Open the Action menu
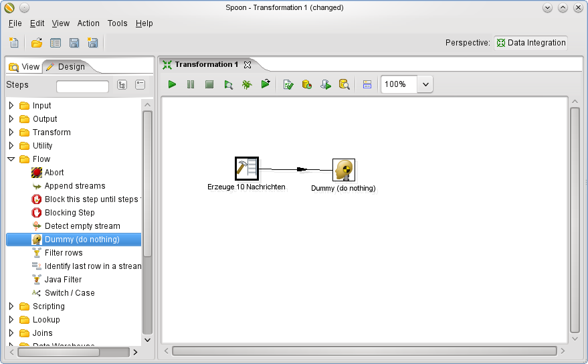Viewport: 588px width, 364px height. (88, 23)
